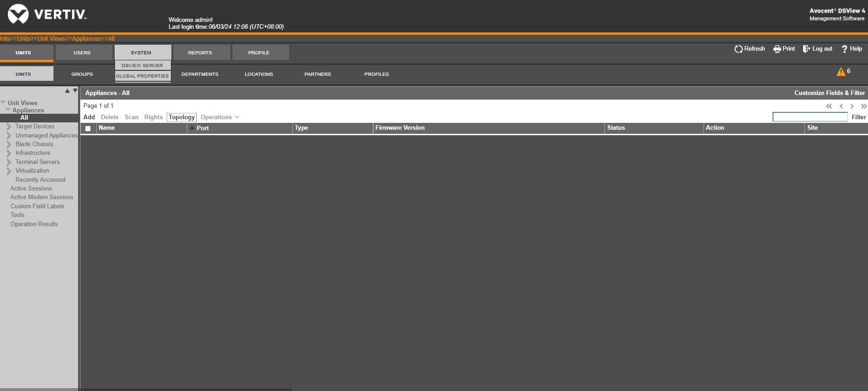The width and height of the screenshot is (868, 391).
Task: Click the Unit Views breadcrumb link
Action: pyautogui.click(x=51, y=39)
